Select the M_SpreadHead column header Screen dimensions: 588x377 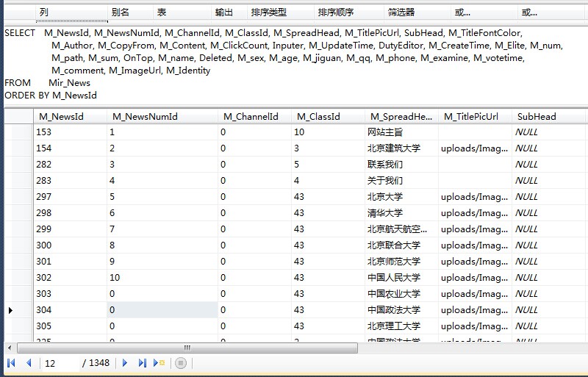pyautogui.click(x=401, y=116)
